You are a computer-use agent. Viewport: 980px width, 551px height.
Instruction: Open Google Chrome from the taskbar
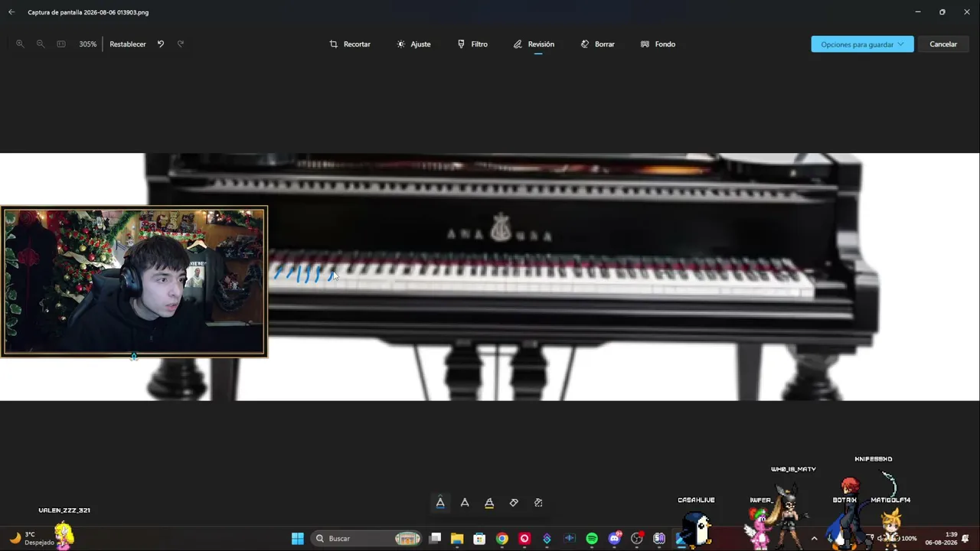tap(501, 539)
